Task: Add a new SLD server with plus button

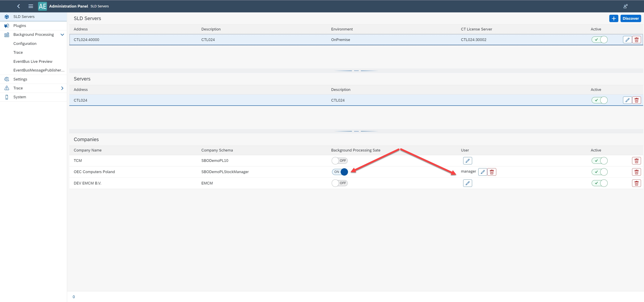Action: tap(614, 18)
